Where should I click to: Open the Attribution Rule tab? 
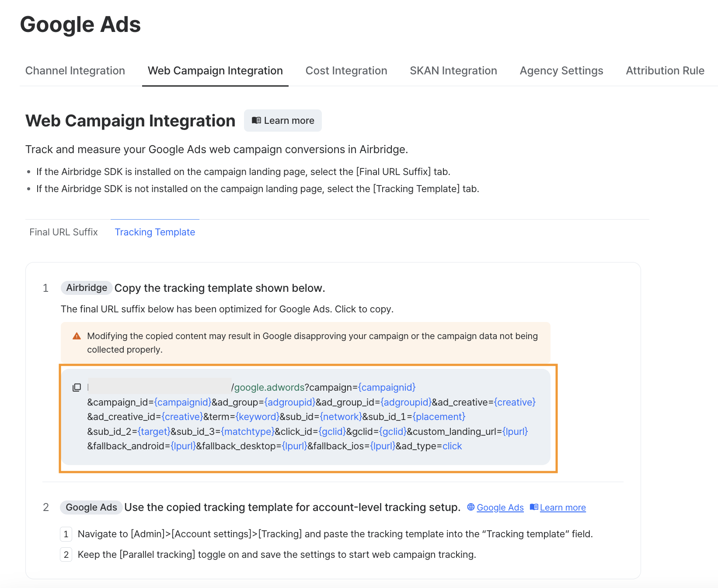pos(665,71)
